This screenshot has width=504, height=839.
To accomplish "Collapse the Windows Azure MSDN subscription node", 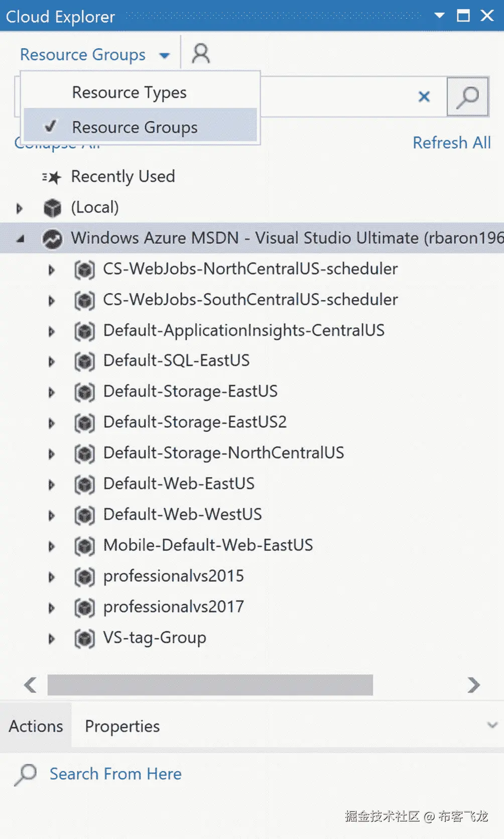I will click(20, 239).
